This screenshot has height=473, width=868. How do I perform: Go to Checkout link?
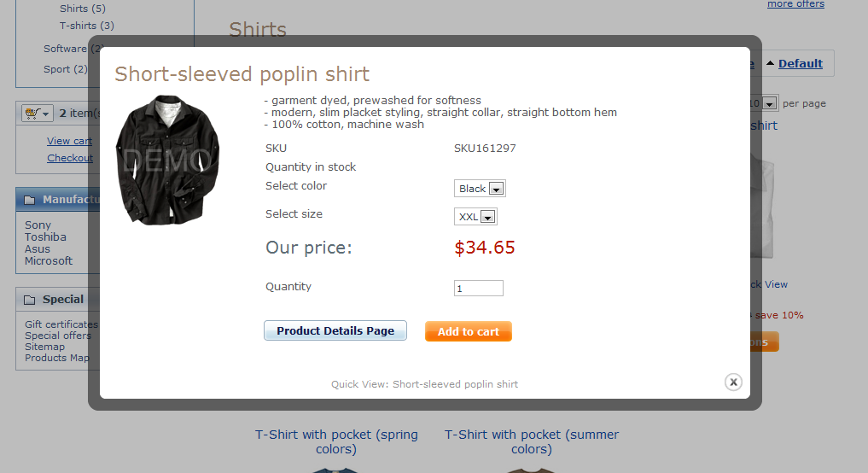click(70, 158)
